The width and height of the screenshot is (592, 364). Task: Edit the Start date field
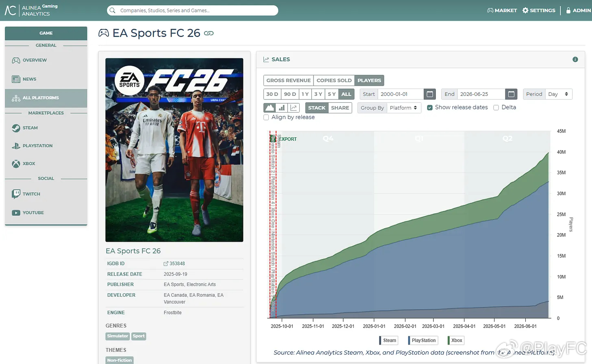coord(400,94)
